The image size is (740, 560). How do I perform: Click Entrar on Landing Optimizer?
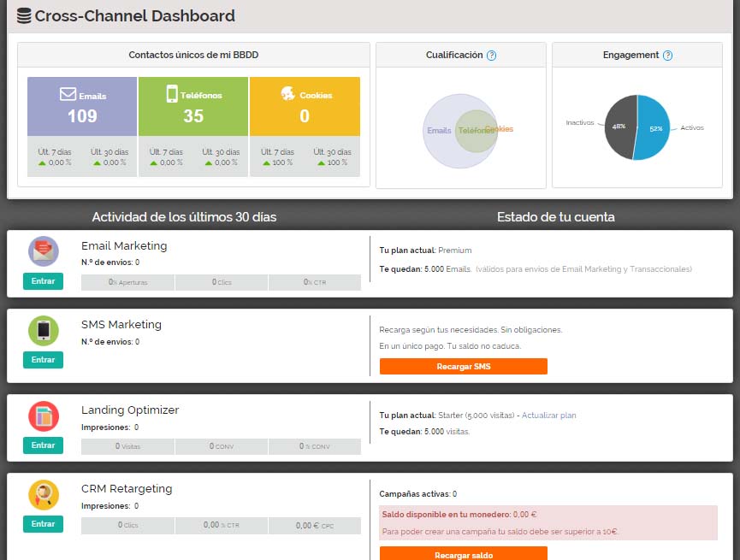pos(42,445)
